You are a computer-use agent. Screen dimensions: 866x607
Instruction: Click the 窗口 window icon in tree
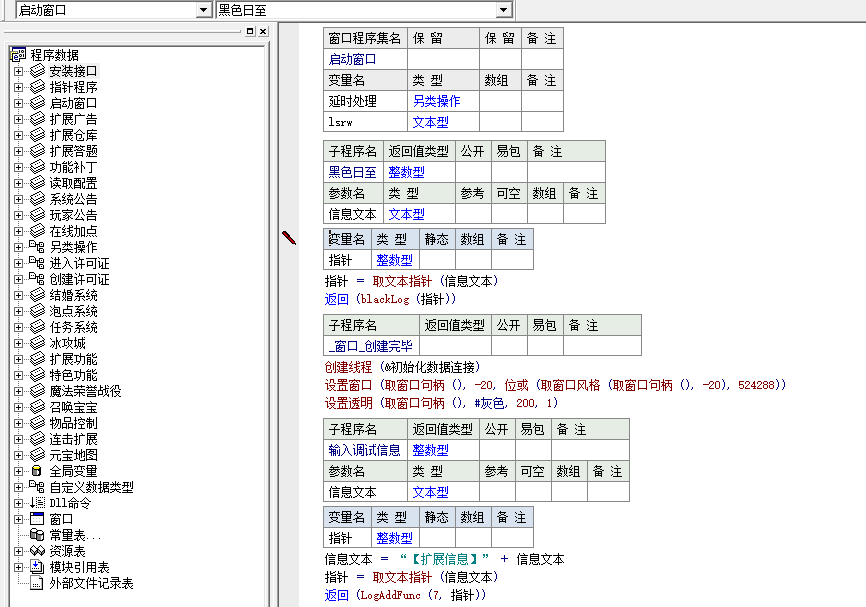[x=37, y=519]
